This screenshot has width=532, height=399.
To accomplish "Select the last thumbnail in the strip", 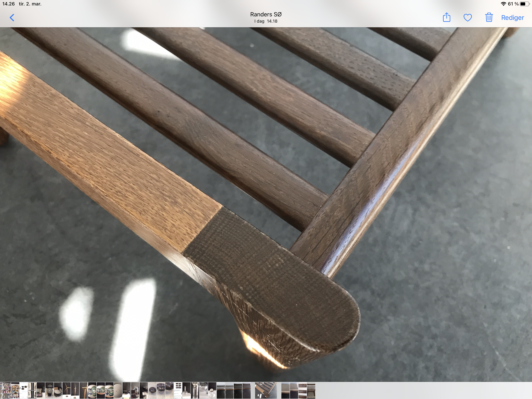I will (311, 390).
